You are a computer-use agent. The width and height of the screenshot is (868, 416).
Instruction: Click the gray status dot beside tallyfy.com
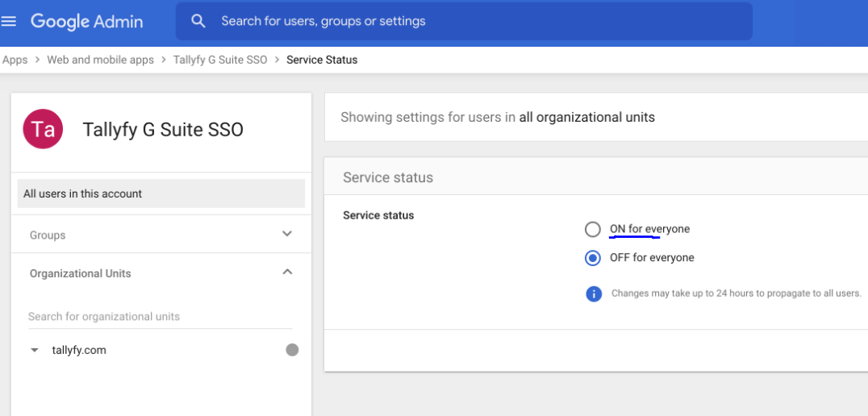(292, 350)
